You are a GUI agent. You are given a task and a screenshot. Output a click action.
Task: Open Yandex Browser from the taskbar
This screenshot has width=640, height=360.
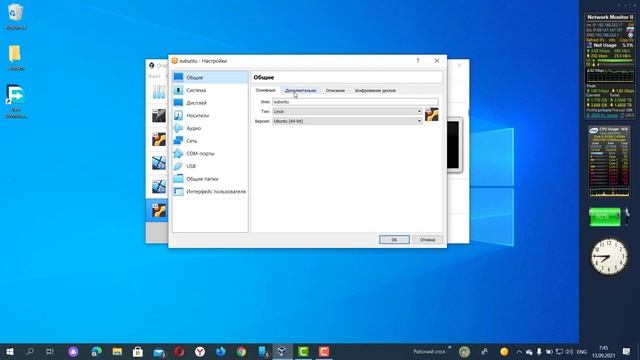[x=200, y=351]
